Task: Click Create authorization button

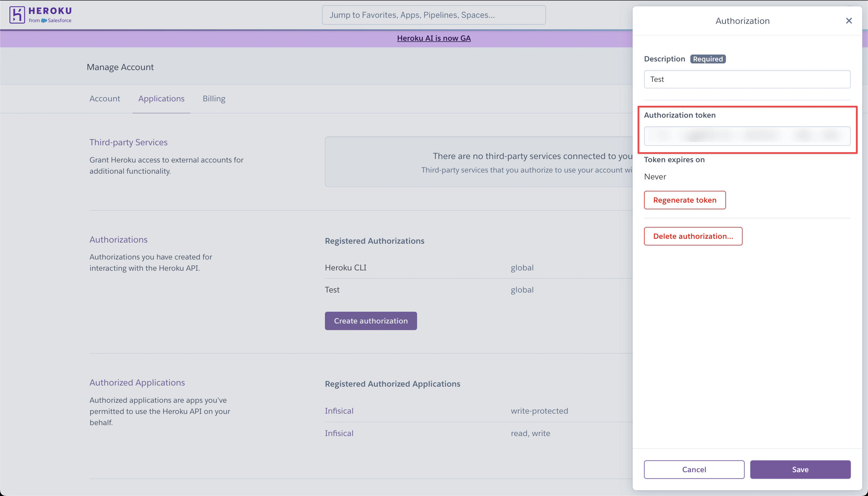Action: coord(371,321)
